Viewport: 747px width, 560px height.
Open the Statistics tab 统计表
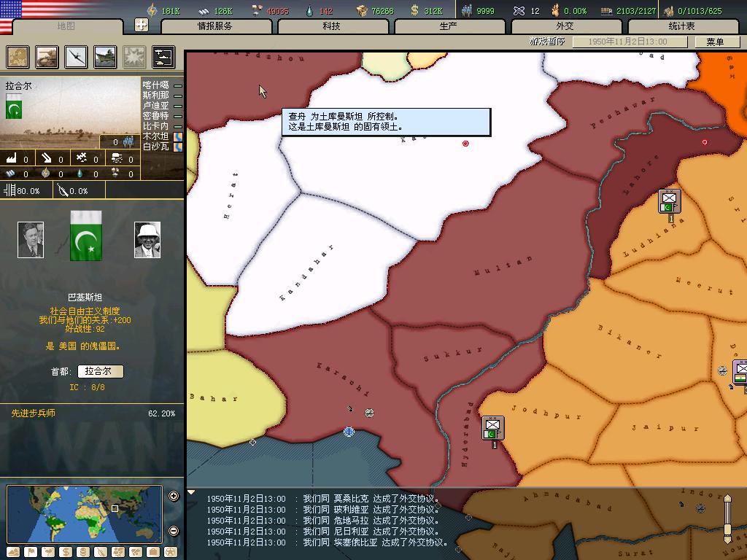coord(683,26)
